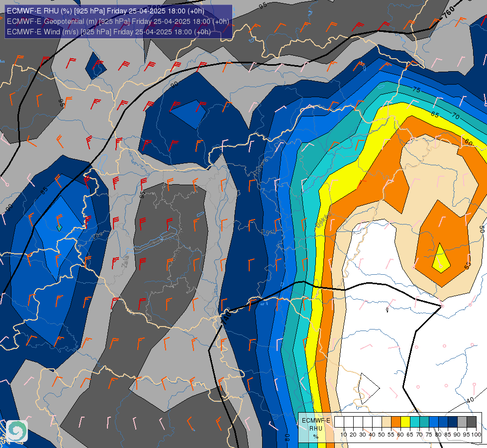
Task: Click the small yellow diamond humidity area
Action: click(x=440, y=260)
